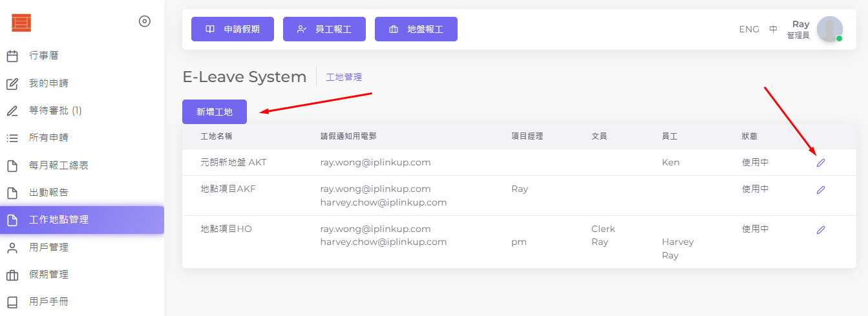
Task: Click 使用中 status in 元朗新地盤 AKT row
Action: [x=755, y=162]
